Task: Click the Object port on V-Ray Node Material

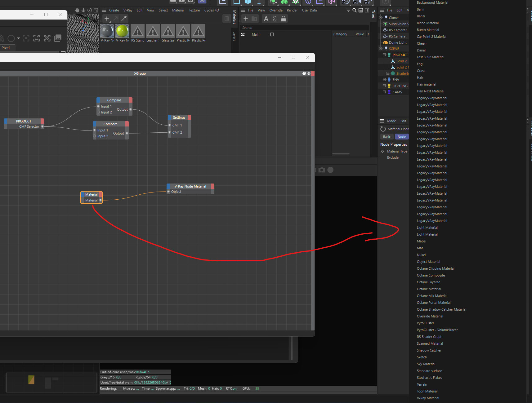Action: tap(168, 192)
